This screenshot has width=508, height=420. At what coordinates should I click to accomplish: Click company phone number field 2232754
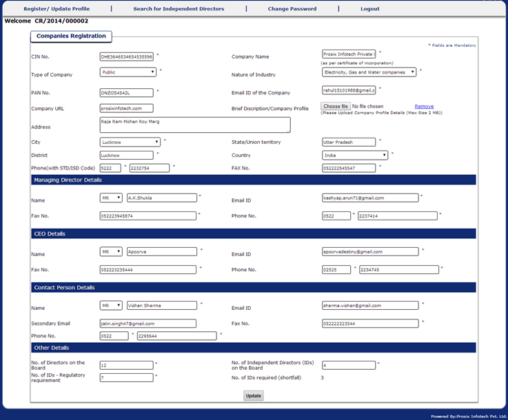[x=150, y=168]
